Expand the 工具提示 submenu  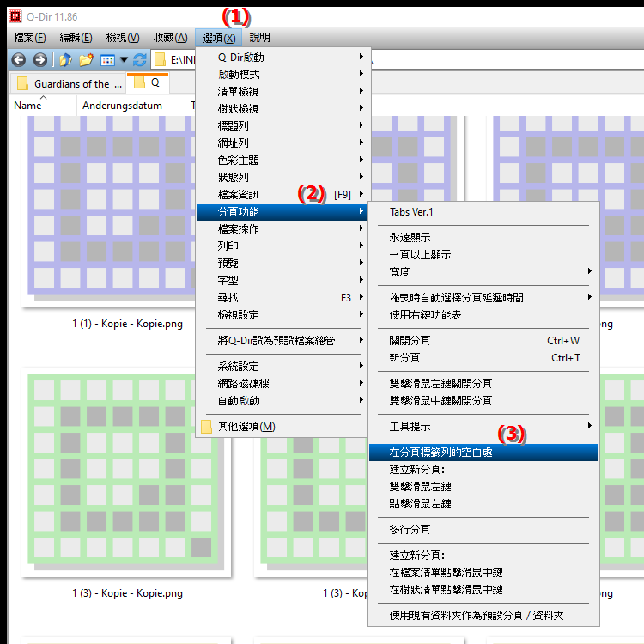coord(483,426)
